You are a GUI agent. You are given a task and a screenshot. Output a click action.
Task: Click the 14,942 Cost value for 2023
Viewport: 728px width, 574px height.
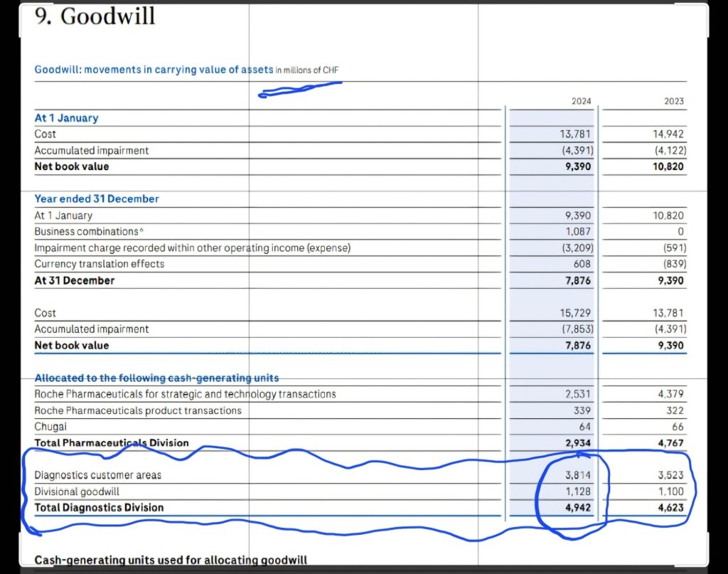point(668,134)
